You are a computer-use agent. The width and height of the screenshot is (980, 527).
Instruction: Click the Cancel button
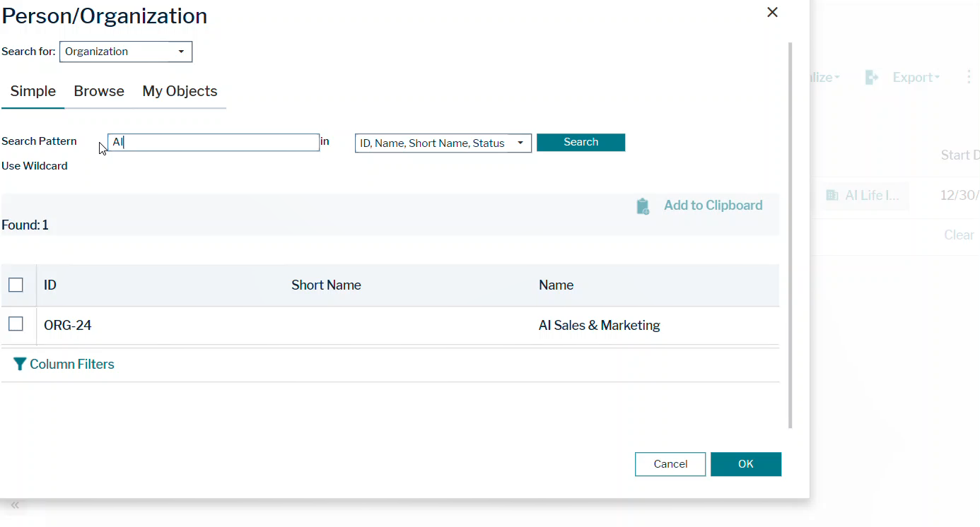tap(670, 464)
